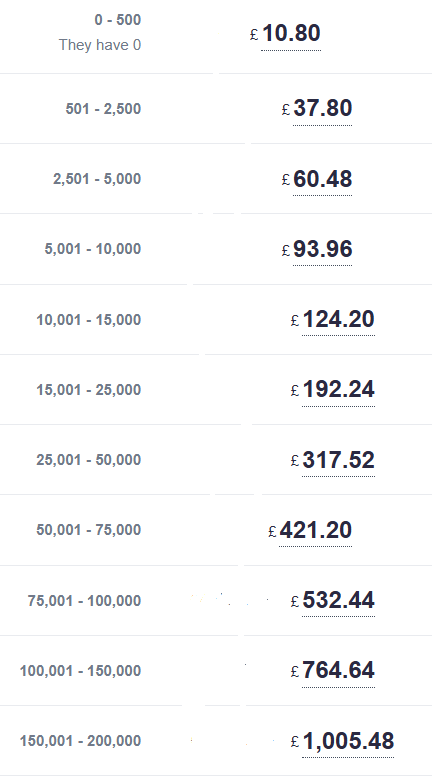Image resolution: width=432 pixels, height=779 pixels.
Task: Click the £421.20 price
Action: click(x=310, y=530)
